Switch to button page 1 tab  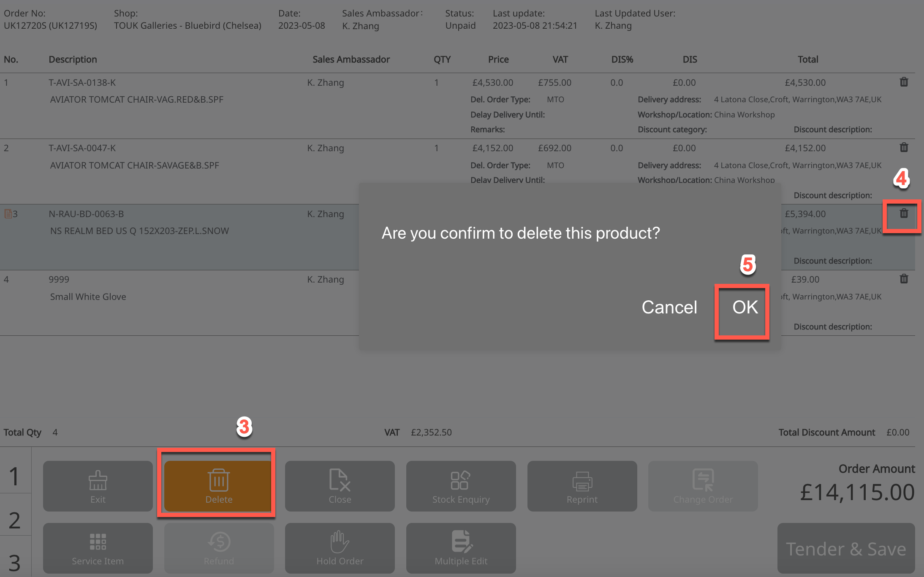(x=15, y=475)
